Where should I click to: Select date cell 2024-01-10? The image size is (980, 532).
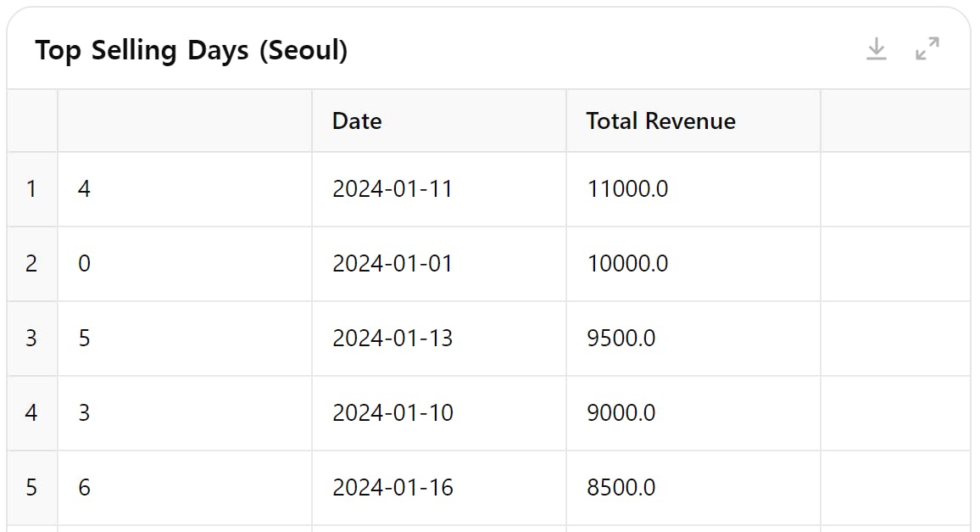coord(393,412)
